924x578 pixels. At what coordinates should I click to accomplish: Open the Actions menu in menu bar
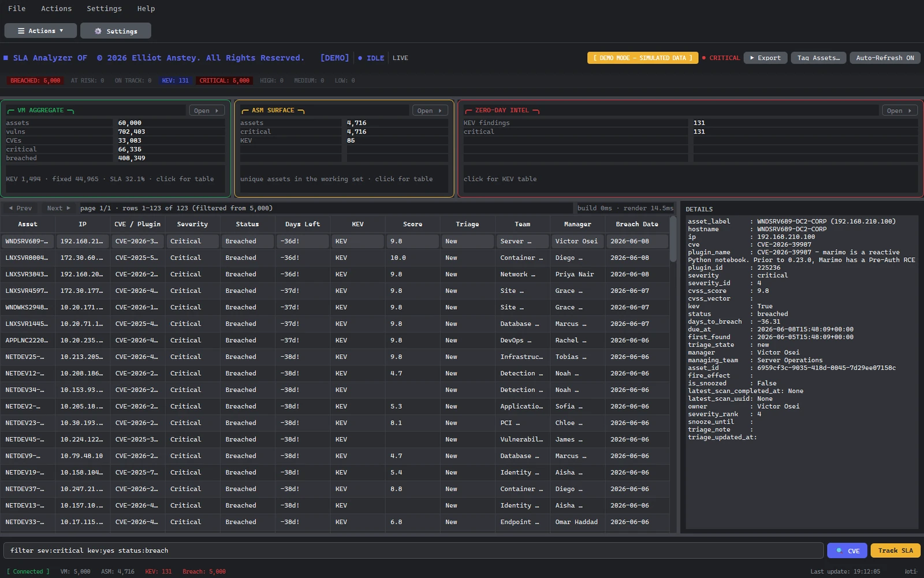[x=57, y=9]
